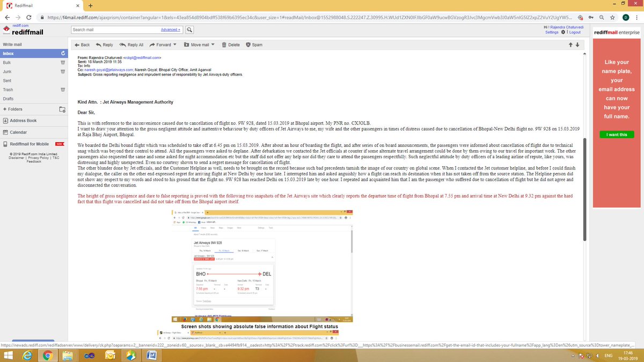This screenshot has width=644, height=362.
Task: Click the Back button in the mail toolbar
Action: [82, 45]
